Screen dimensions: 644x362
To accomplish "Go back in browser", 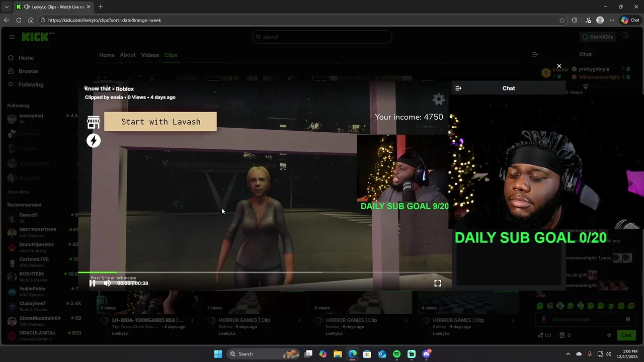I will [x=7, y=20].
